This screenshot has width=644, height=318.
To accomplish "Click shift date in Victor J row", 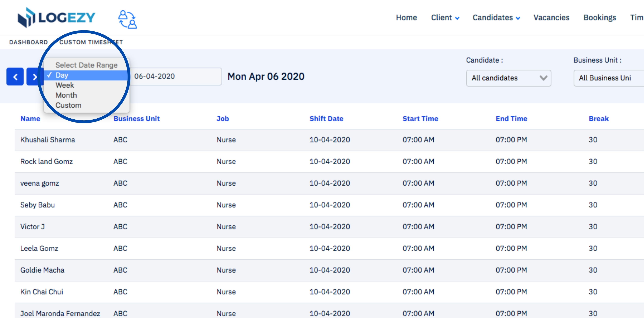I will click(329, 227).
